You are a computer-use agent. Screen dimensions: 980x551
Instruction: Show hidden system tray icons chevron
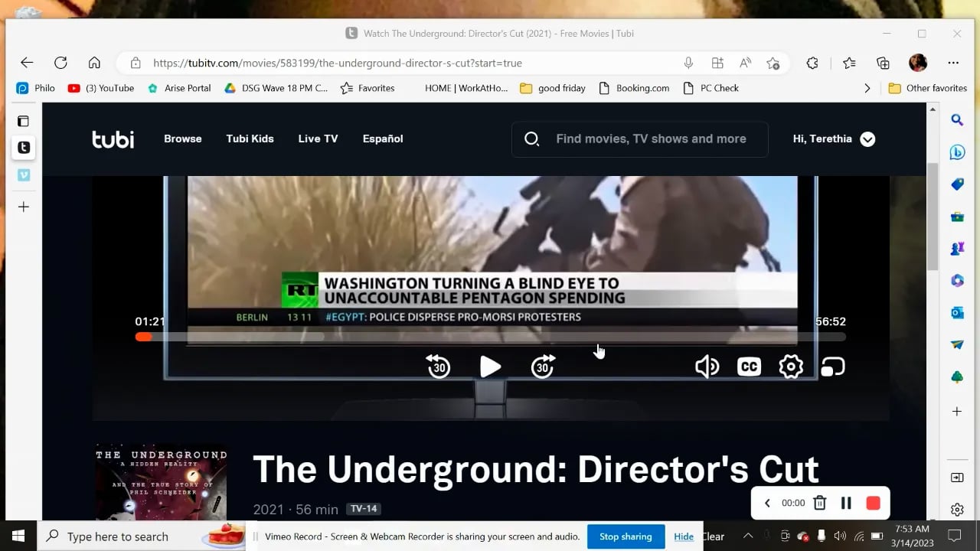pos(748,536)
